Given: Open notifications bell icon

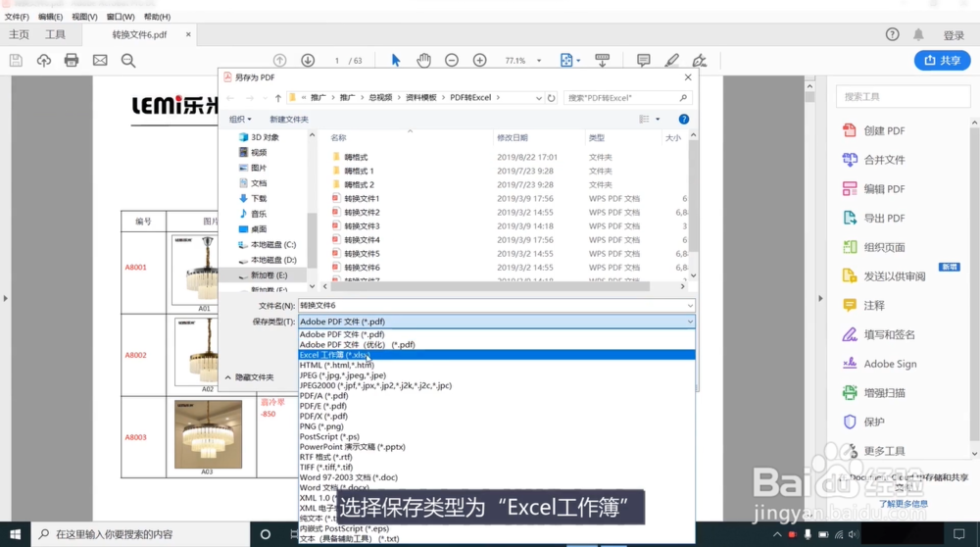Looking at the screenshot, I should click(x=918, y=34).
